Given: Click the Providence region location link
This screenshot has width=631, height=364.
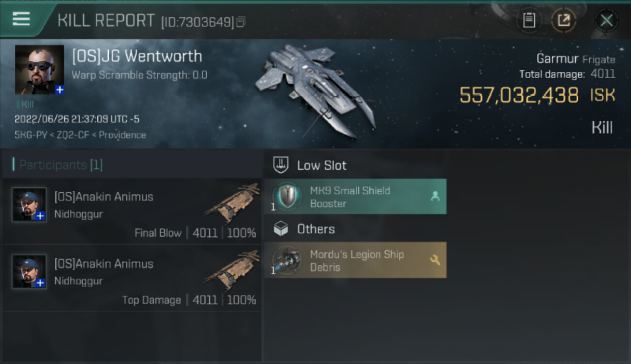Looking at the screenshot, I should point(122,135).
